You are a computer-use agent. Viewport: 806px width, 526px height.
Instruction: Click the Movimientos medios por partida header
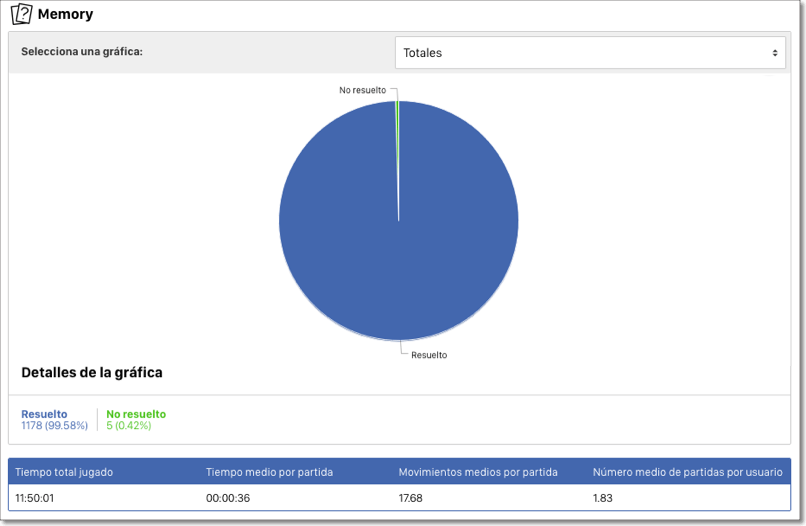pyautogui.click(x=478, y=472)
